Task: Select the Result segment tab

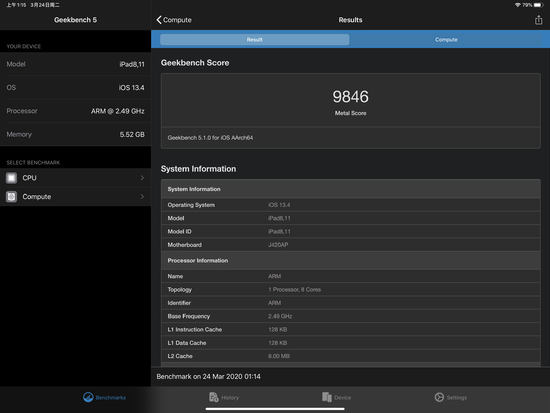Action: [255, 39]
